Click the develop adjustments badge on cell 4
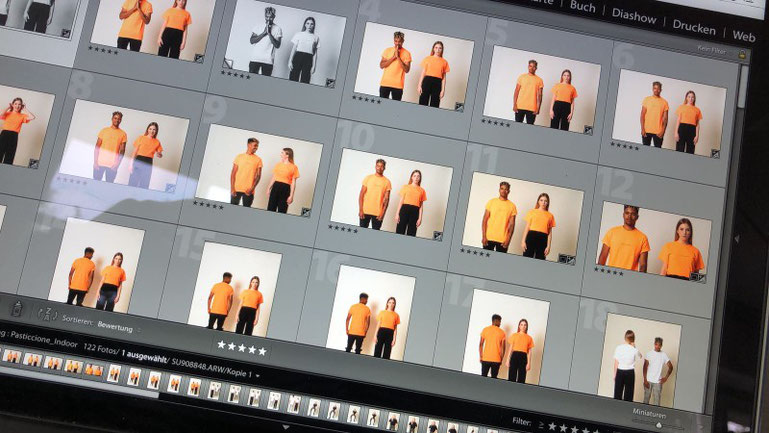769x433 pixels. coord(459,107)
